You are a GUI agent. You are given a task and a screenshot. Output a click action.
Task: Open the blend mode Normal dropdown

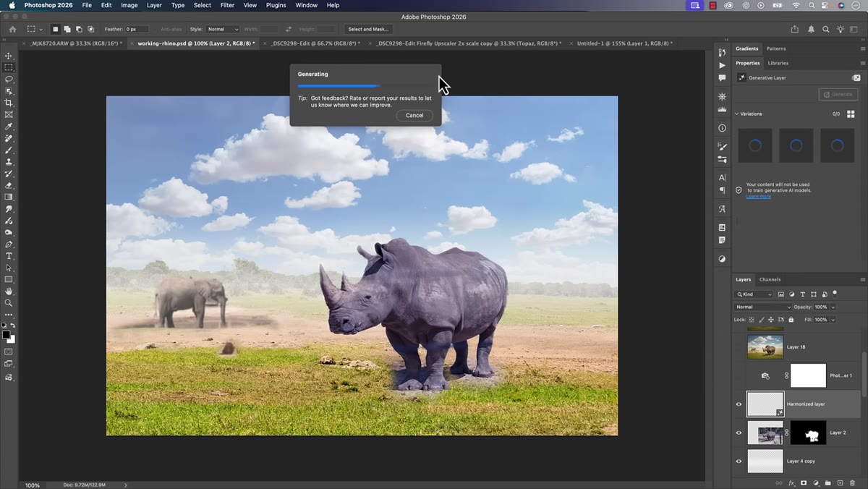pyautogui.click(x=763, y=307)
